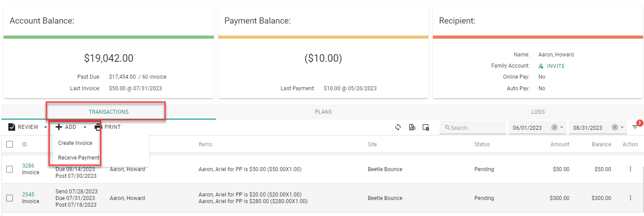Open the 06/01/2023 date picker dropdown
Image resolution: width=644 pixels, height=216 pixels.
pyautogui.click(x=562, y=128)
